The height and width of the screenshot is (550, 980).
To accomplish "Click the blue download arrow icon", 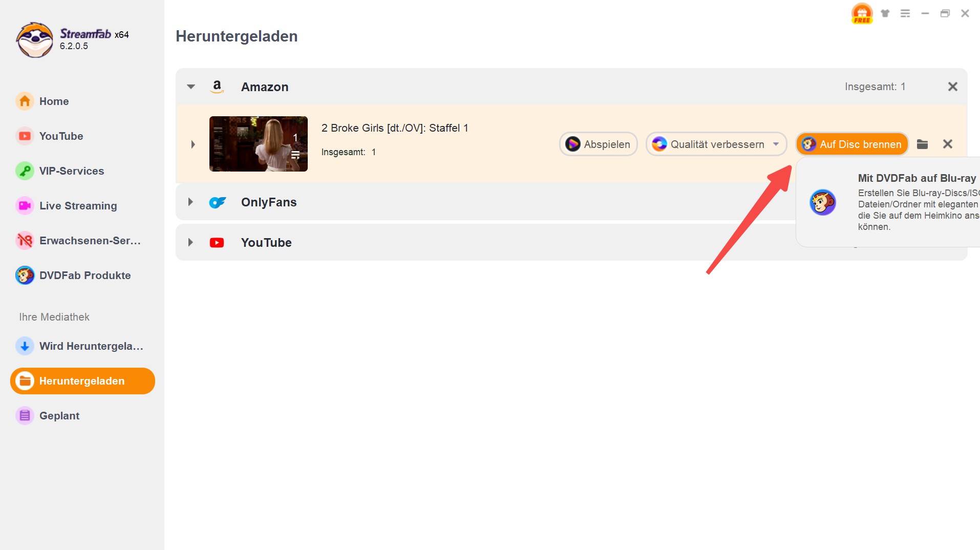I will [x=25, y=346].
